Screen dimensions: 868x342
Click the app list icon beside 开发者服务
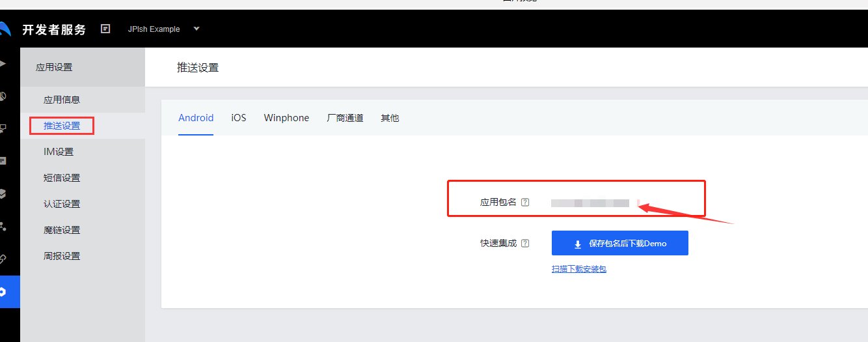105,29
